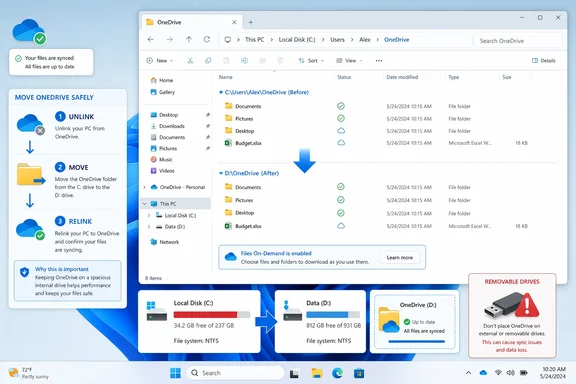Open the Sort dropdown
The height and width of the screenshot is (384, 576).
click(x=311, y=61)
